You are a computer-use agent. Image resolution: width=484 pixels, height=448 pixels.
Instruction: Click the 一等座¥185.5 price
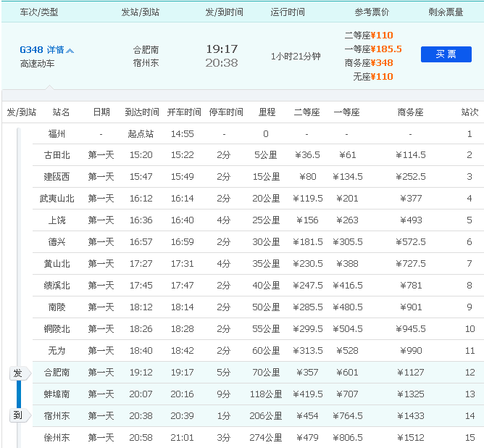point(373,49)
